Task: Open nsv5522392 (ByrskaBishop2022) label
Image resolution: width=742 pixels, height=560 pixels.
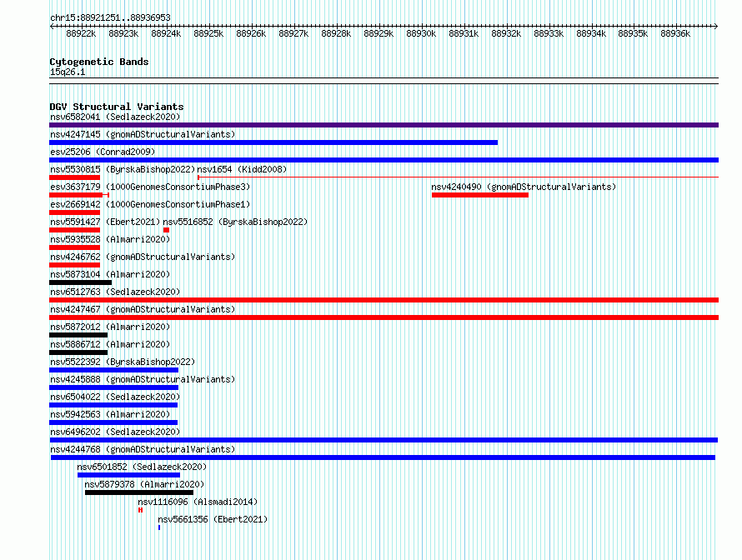Action: click(x=123, y=362)
